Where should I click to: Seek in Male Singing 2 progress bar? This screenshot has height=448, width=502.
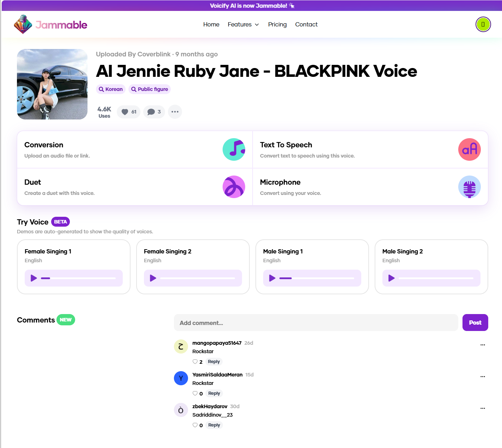(436, 278)
